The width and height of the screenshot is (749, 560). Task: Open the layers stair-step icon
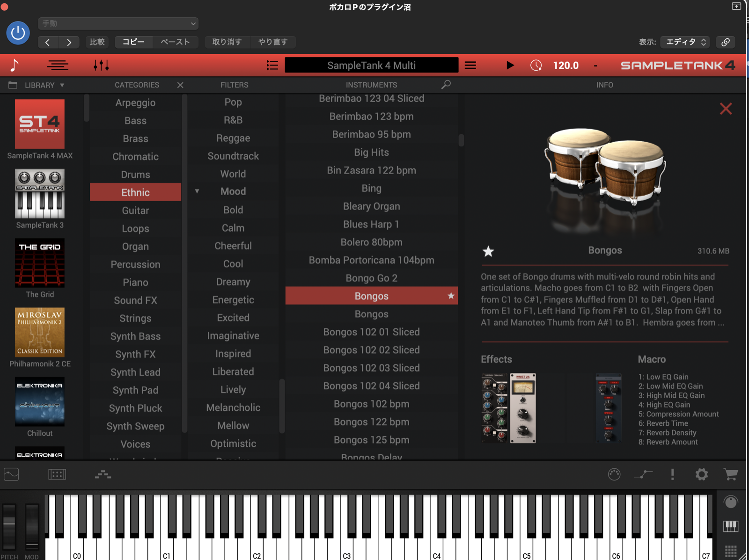(103, 475)
